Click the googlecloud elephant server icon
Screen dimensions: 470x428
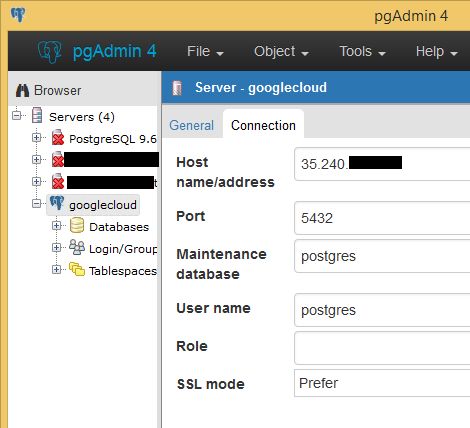(x=57, y=203)
